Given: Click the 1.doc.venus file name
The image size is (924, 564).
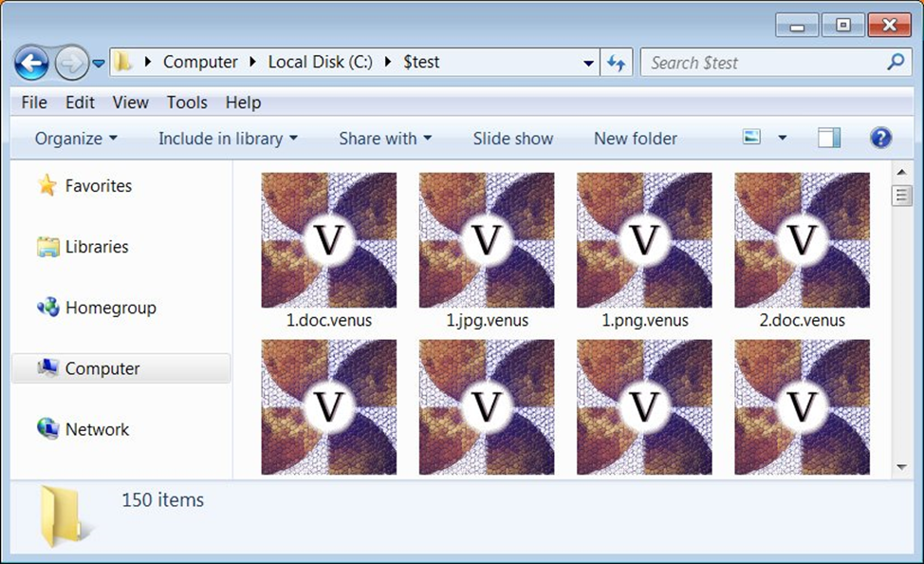Looking at the screenshot, I should [x=329, y=320].
